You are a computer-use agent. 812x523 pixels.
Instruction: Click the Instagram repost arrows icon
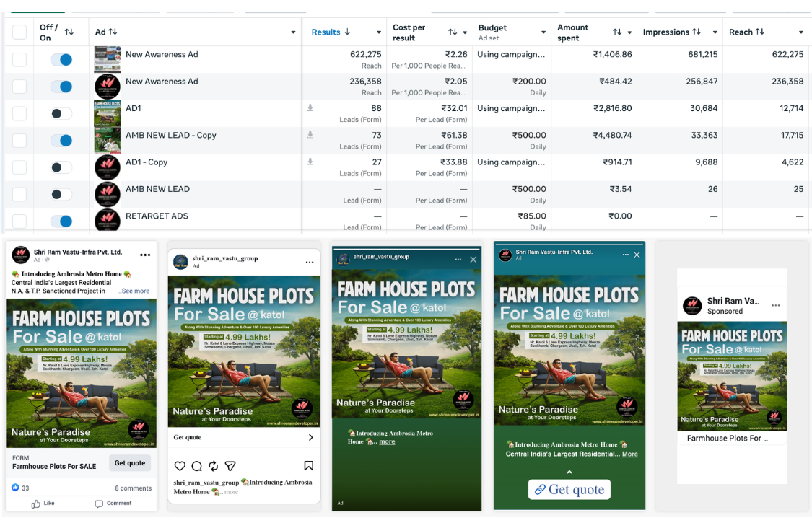tap(214, 466)
